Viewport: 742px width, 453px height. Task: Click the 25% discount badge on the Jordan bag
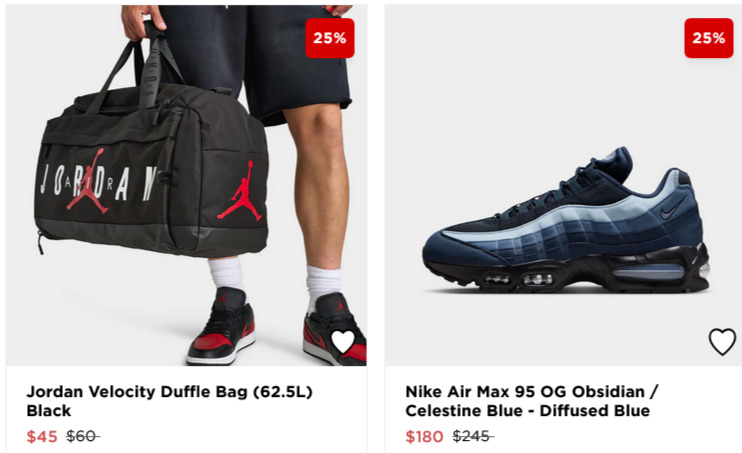point(329,38)
